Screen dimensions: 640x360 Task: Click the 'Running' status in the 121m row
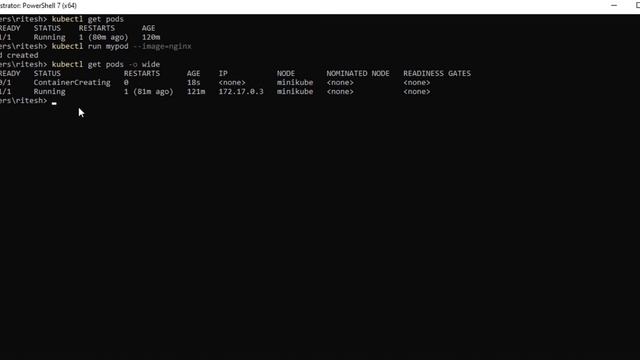49,91
